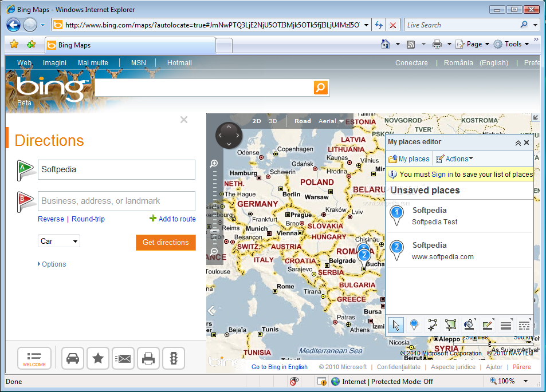
Task: Open the Tools menu dropdown
Action: coord(512,44)
